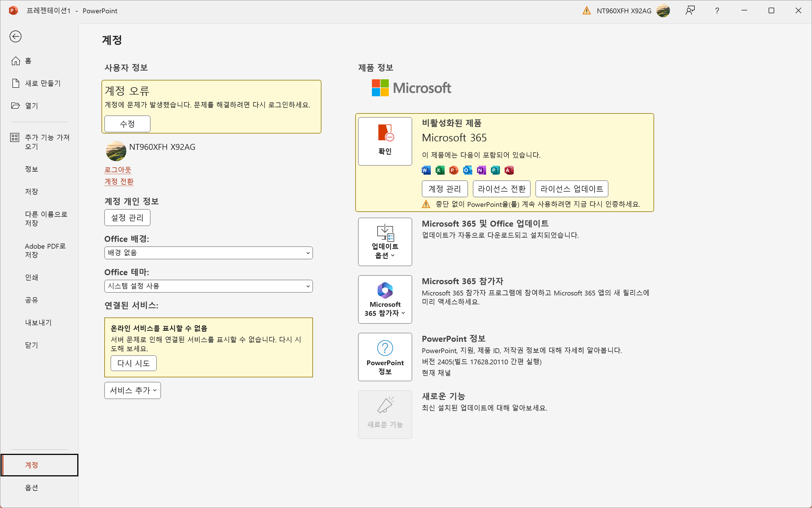812x508 pixels.
Task: Open the Office 배경 dropdown
Action: point(208,253)
